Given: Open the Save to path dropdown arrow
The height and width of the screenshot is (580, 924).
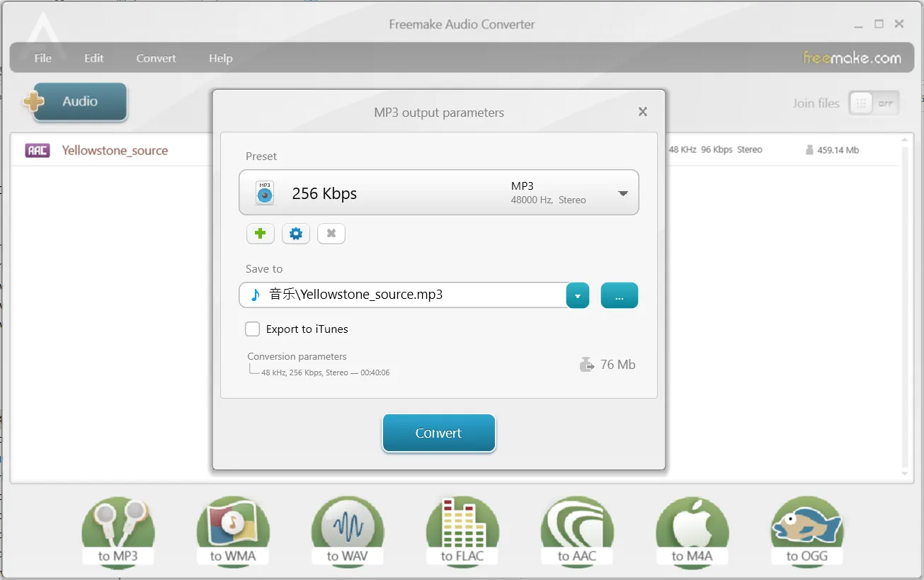Looking at the screenshot, I should click(578, 296).
